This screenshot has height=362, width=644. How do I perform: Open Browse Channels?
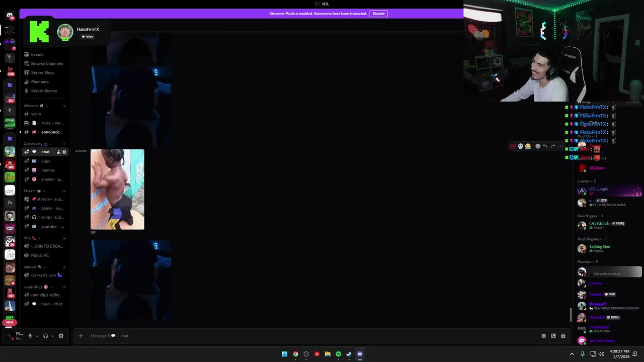(45, 63)
